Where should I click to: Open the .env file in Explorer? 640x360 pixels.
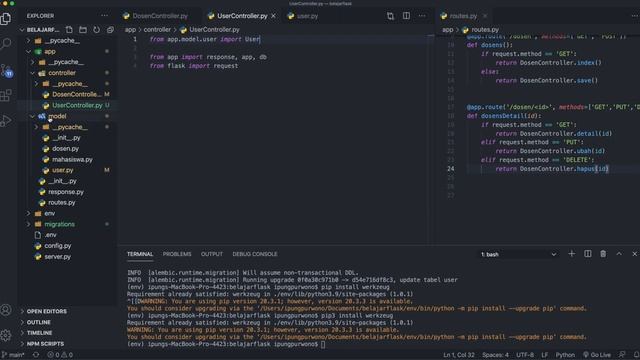pyautogui.click(x=51, y=235)
